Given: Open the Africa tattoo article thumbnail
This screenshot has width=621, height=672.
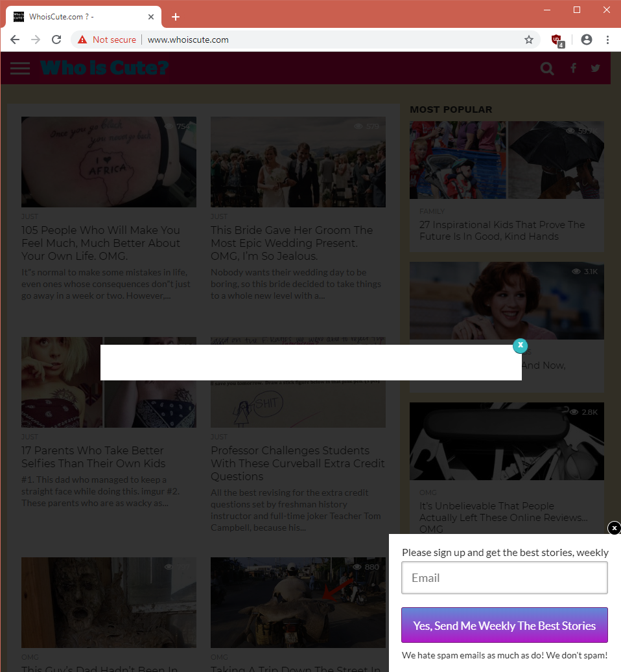Looking at the screenshot, I should click(109, 162).
